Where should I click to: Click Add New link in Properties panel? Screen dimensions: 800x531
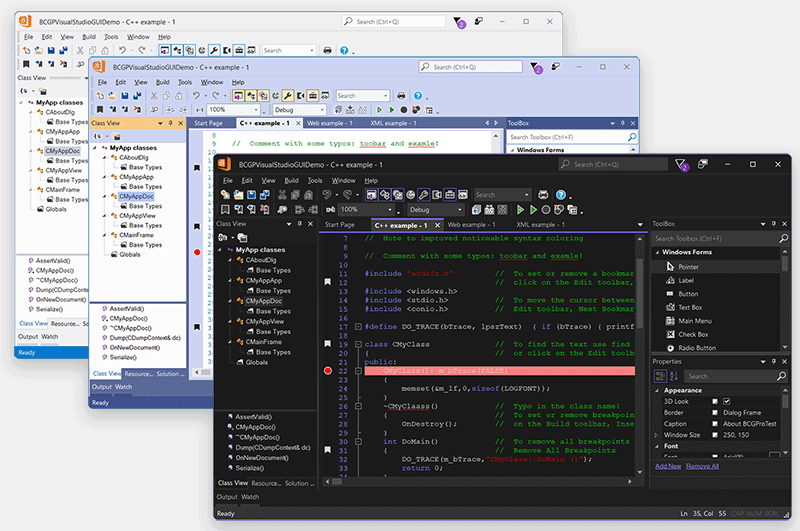pyautogui.click(x=668, y=466)
